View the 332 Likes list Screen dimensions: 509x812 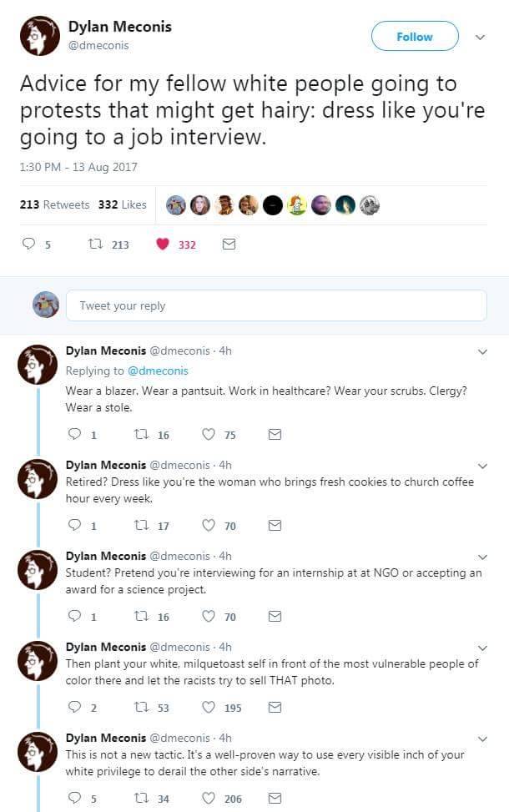click(122, 204)
